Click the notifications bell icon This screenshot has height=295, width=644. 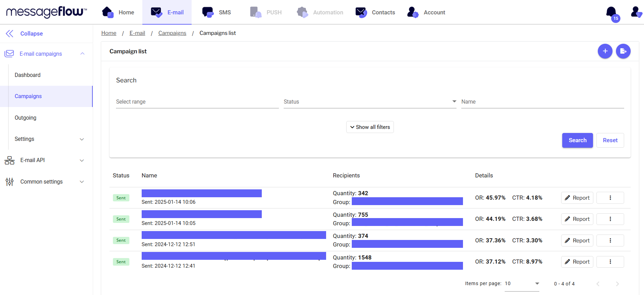pyautogui.click(x=611, y=12)
